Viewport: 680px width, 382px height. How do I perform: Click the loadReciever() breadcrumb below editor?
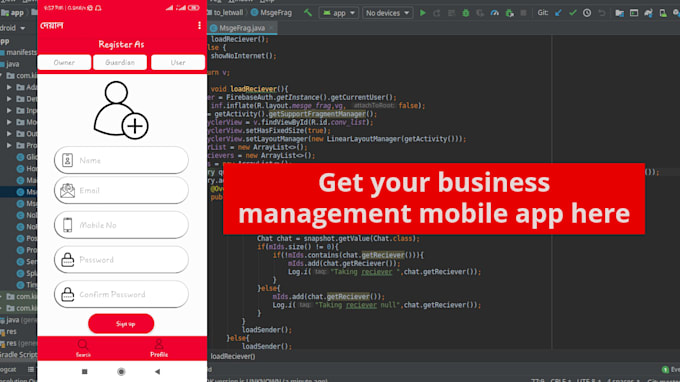pos(233,356)
